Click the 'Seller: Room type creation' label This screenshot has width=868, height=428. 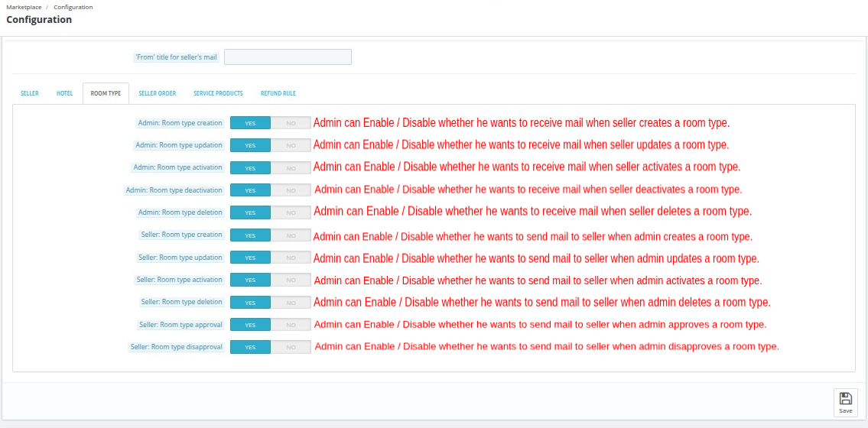[x=181, y=235]
